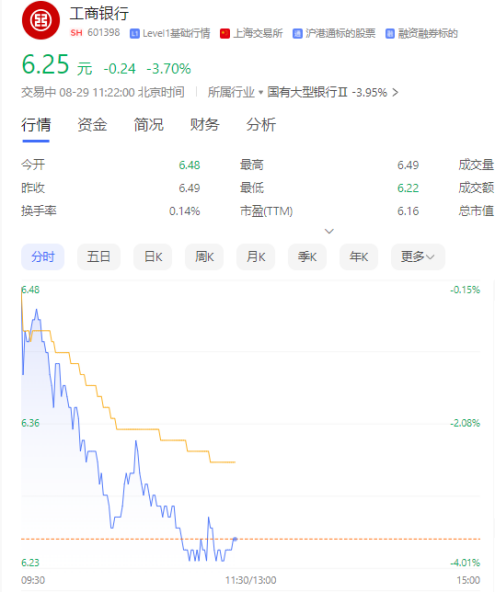This screenshot has height=593, width=495.
Task: Select the 月K chart button
Action: 256,257
